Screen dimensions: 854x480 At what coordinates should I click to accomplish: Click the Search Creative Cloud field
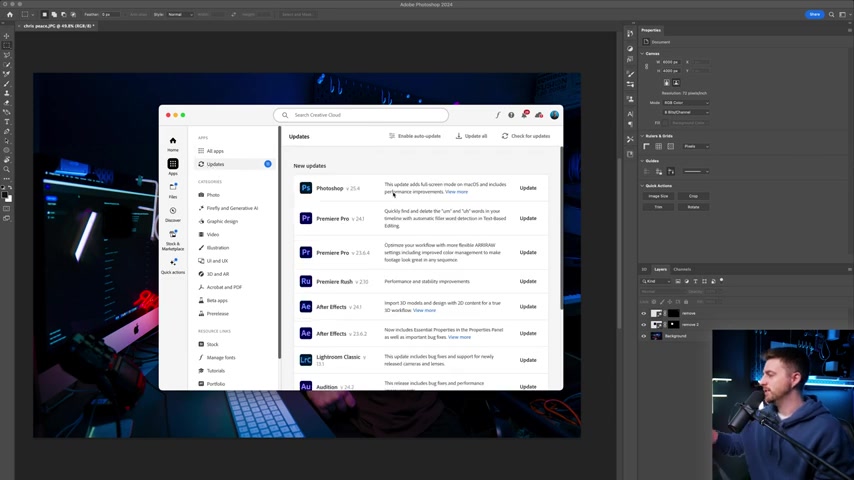(x=361, y=115)
